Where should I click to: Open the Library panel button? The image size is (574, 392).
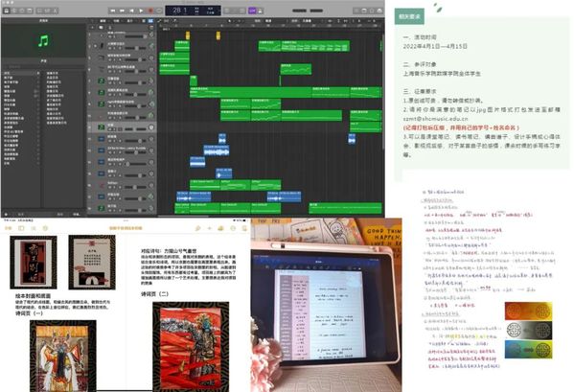[x=6, y=11]
